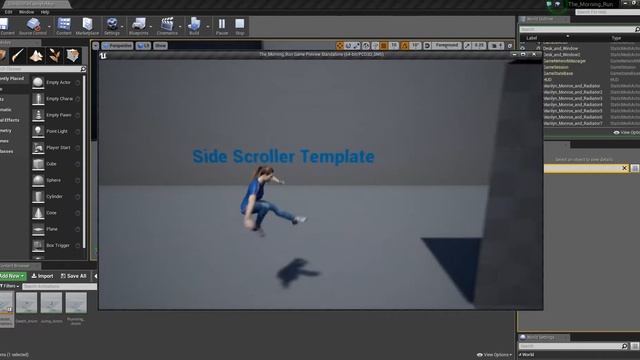Select the Plane primitive
This screenshot has height=360, width=640.
[x=56, y=229]
